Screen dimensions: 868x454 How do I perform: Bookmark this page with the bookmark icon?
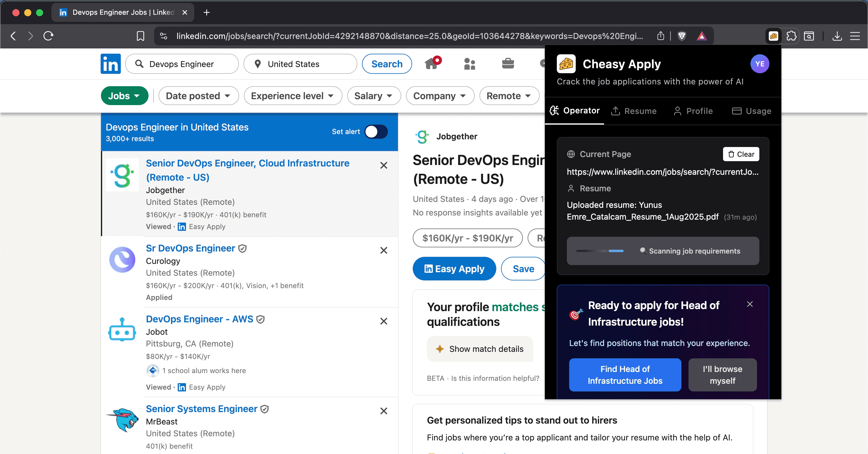point(141,36)
